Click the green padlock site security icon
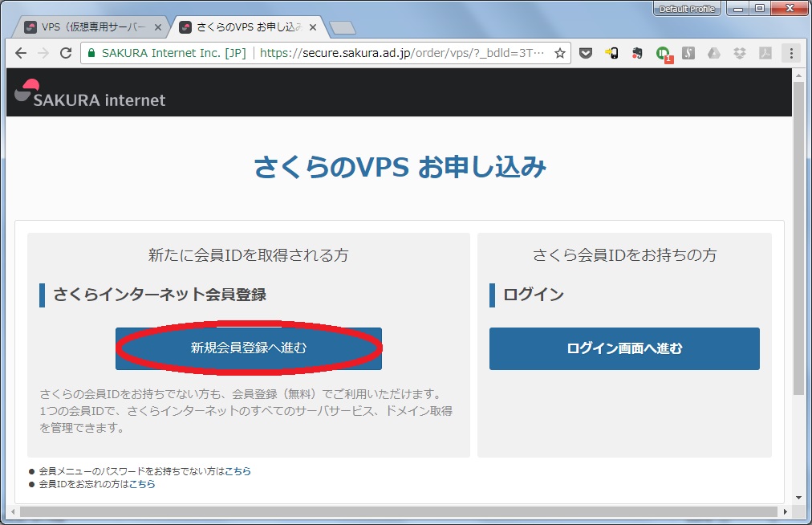Screen dimensions: 812x525 click(91, 53)
